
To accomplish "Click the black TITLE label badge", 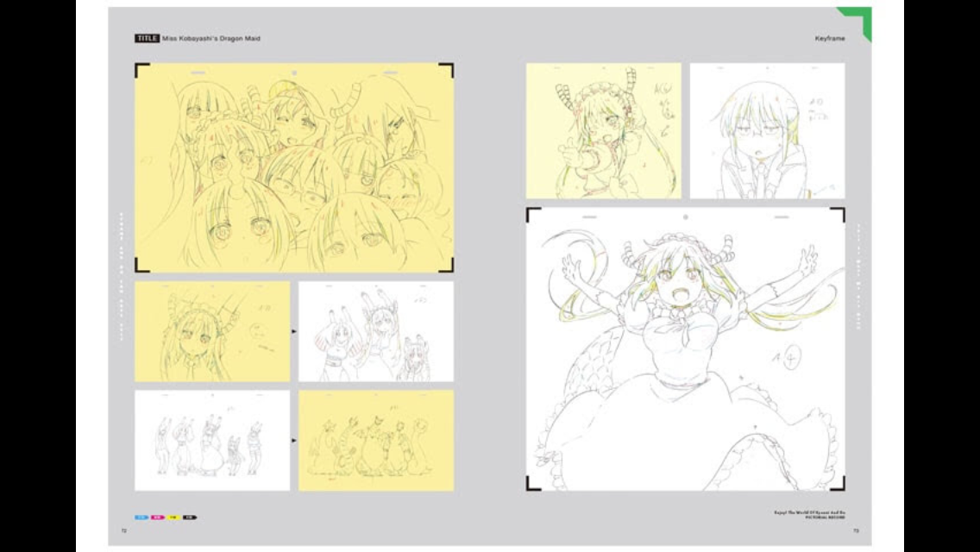I will [x=147, y=38].
